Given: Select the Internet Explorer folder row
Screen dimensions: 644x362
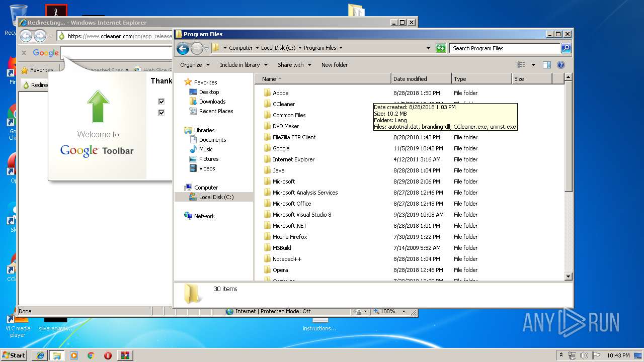Looking at the screenshot, I should click(409, 159).
